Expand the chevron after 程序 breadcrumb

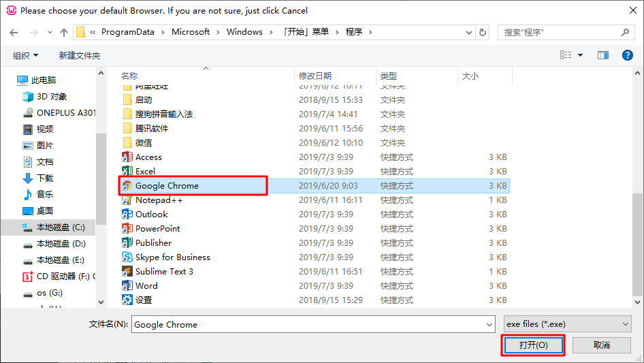click(370, 32)
